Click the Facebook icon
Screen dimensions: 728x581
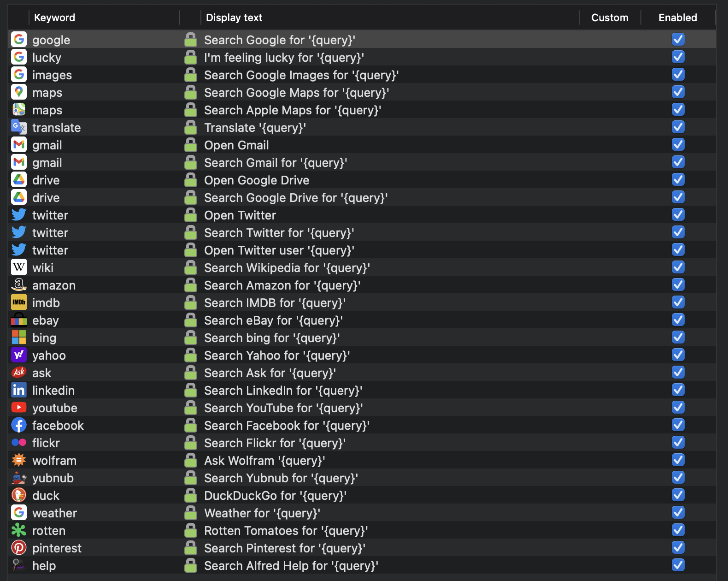pos(19,425)
